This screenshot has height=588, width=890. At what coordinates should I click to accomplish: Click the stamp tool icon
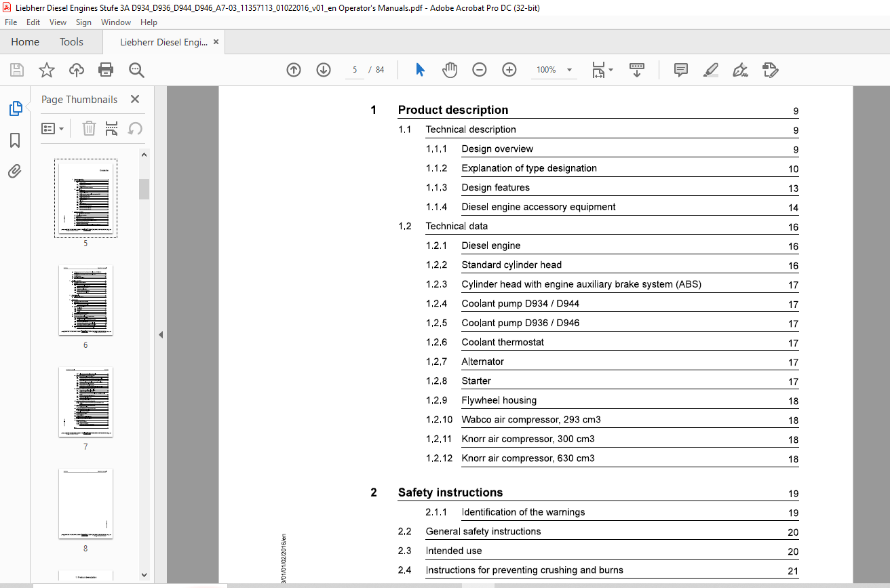coord(770,70)
